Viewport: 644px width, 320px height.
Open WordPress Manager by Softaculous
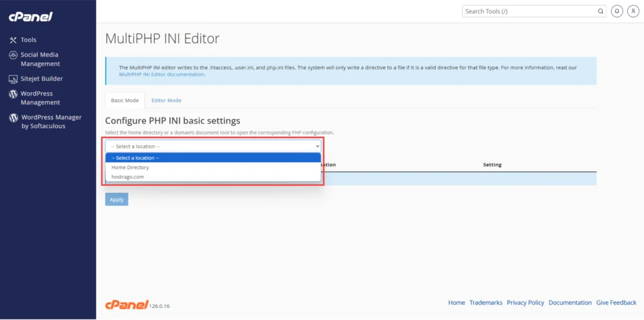52,121
